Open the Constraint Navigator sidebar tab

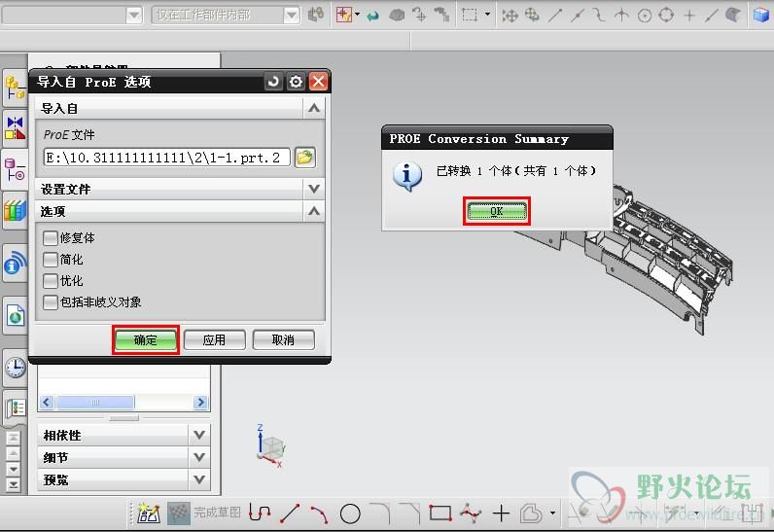(15, 128)
